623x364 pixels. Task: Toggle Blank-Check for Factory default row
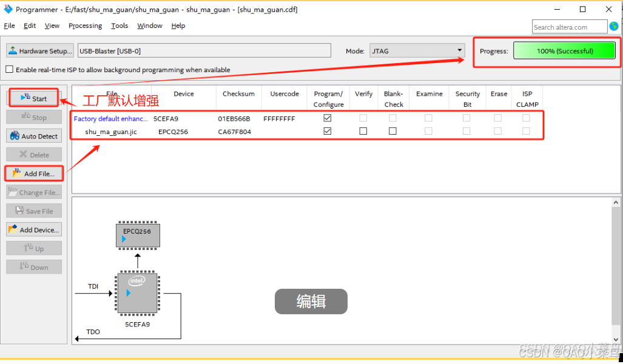tap(392, 118)
